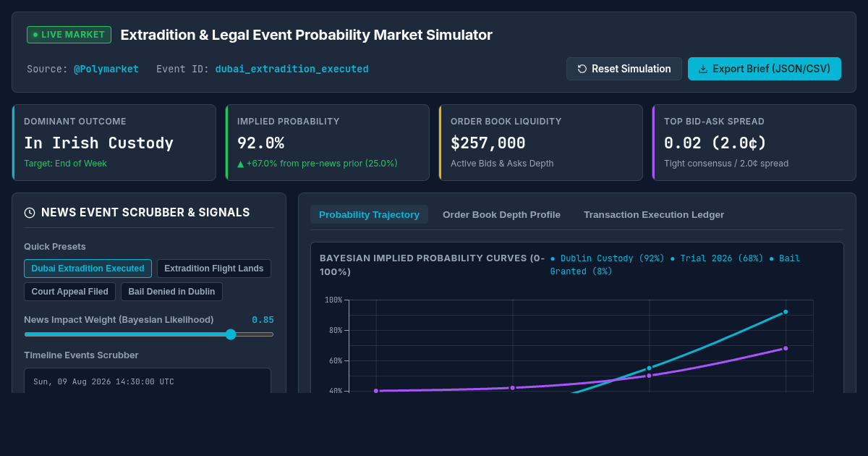Select the Bail Denied in Dublin preset
The height and width of the screenshot is (456, 868).
coord(171,292)
